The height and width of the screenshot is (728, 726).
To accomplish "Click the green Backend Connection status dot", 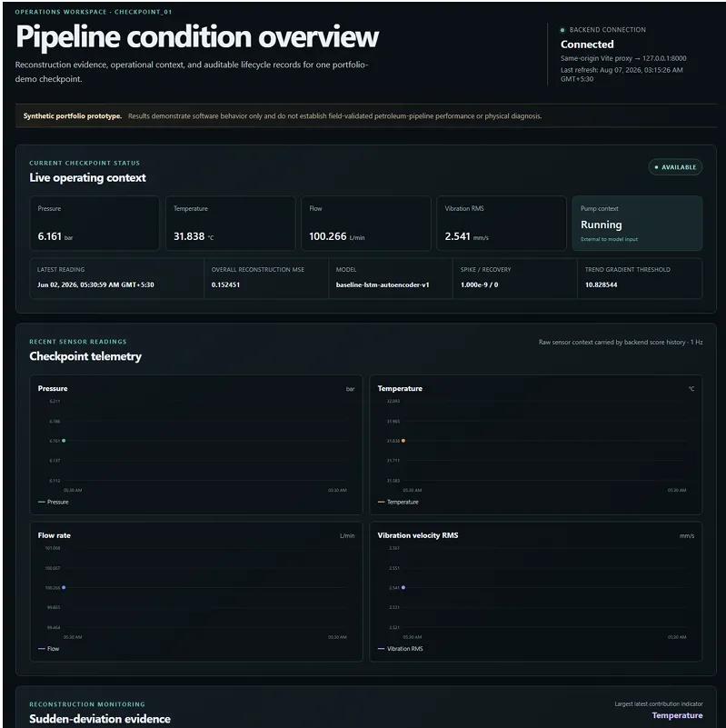I will tap(562, 30).
